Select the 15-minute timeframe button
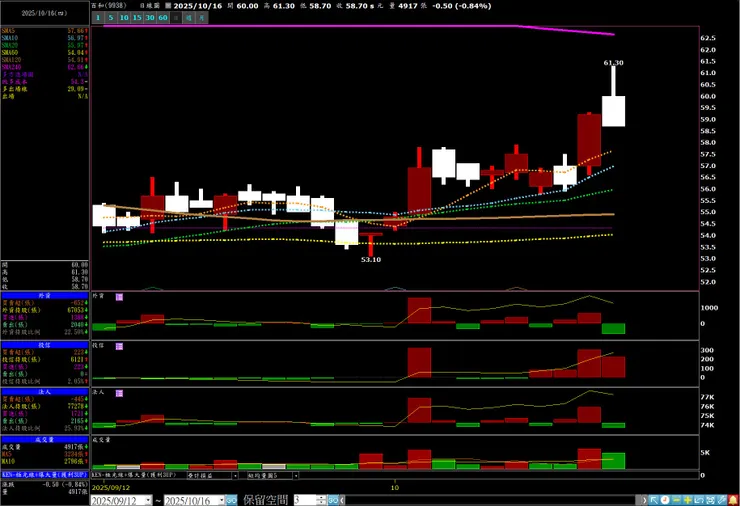The height and width of the screenshot is (506, 740). (137, 17)
